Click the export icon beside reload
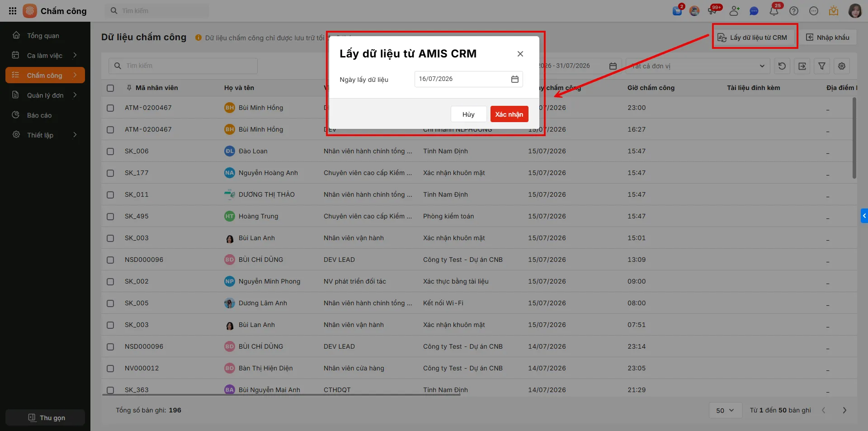The image size is (868, 431). (802, 66)
